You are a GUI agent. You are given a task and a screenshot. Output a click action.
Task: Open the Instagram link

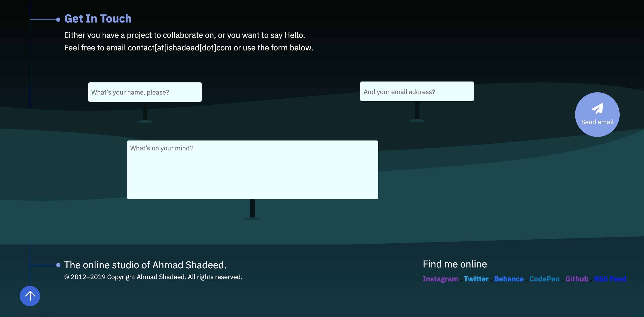pyautogui.click(x=440, y=279)
